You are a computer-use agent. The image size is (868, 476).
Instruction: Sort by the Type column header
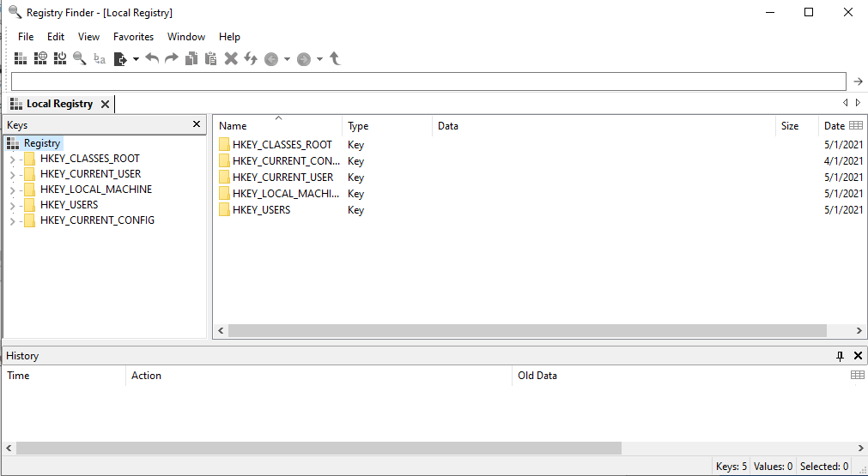coord(386,126)
